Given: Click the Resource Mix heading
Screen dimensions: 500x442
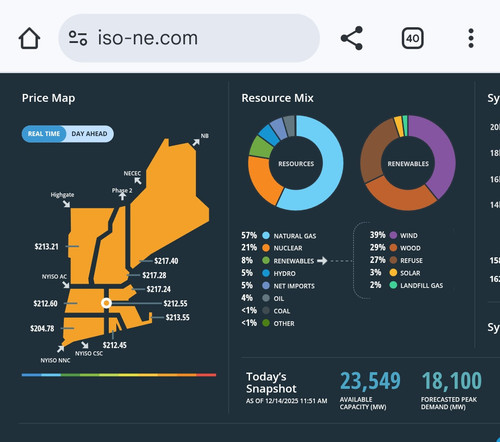Looking at the screenshot, I should point(277,98).
